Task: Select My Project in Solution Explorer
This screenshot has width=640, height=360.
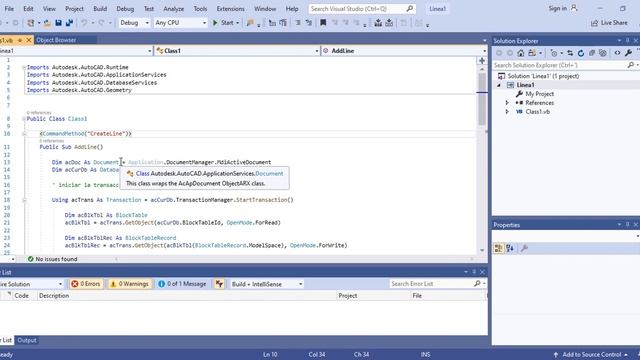Action: point(539,94)
